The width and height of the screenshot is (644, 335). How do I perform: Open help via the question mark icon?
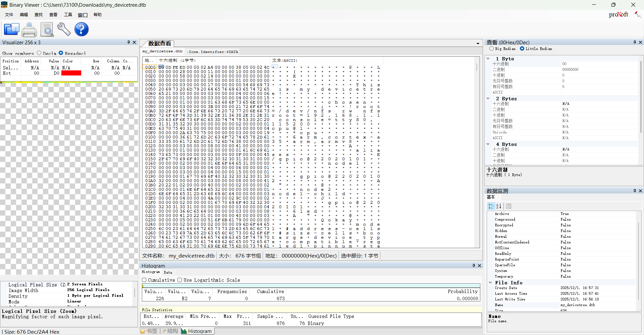point(81,29)
